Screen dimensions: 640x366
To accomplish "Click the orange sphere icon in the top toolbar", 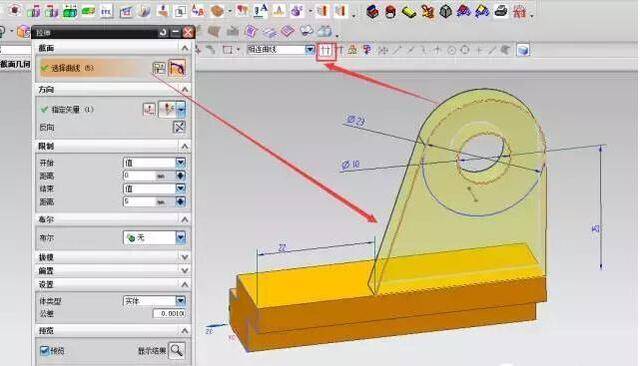I will pos(217,11).
